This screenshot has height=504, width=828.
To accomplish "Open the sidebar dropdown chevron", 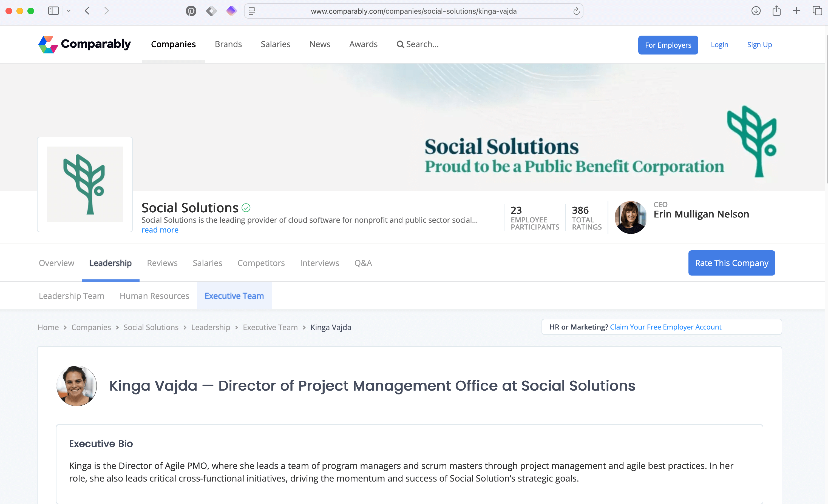I will point(69,11).
